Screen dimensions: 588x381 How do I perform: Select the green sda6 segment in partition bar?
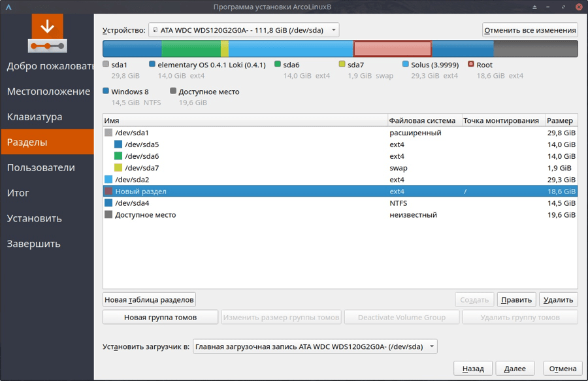pyautogui.click(x=191, y=48)
